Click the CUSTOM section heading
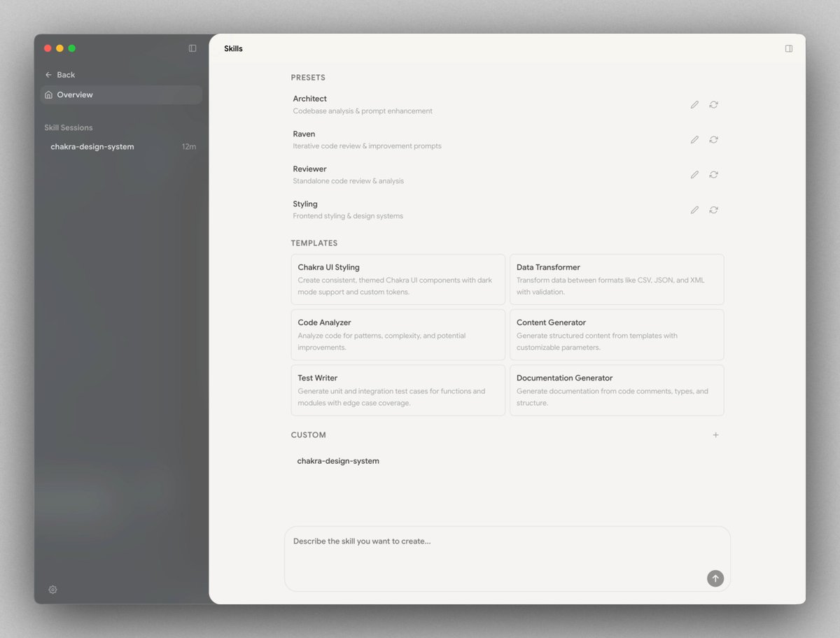This screenshot has width=840, height=638. (x=309, y=435)
